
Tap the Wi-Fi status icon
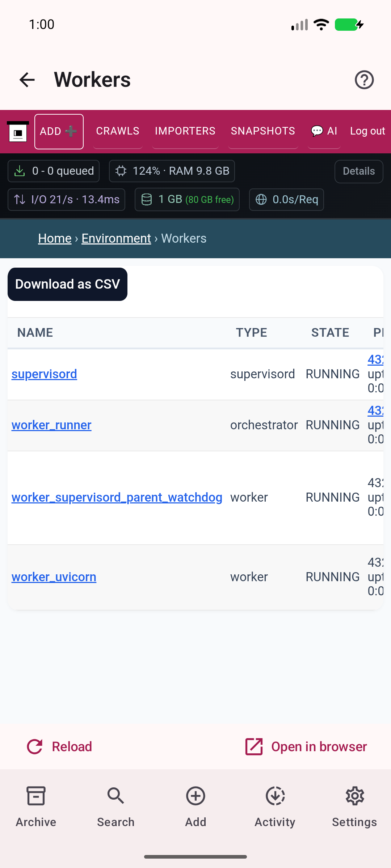click(x=321, y=25)
